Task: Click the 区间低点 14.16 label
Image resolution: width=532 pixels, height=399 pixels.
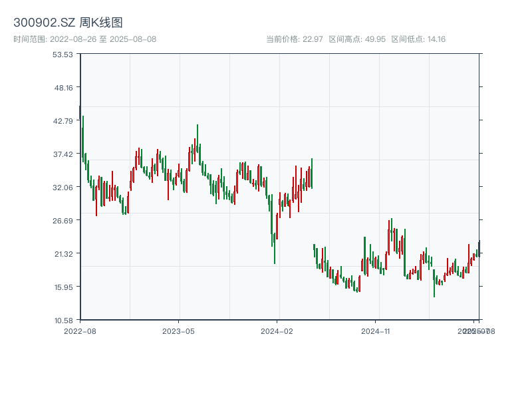Action: tap(418, 39)
